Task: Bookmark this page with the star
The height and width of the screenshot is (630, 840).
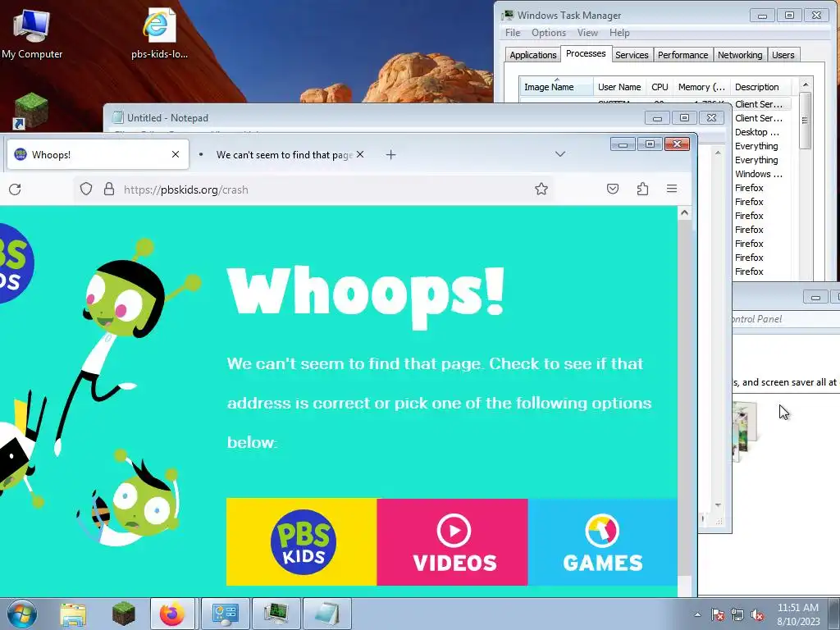Action: coord(541,189)
